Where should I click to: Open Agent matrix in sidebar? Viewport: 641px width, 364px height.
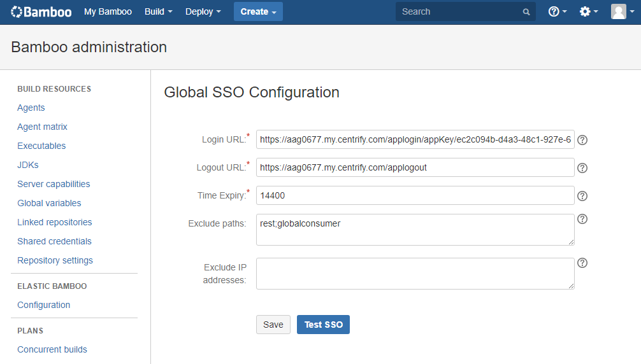click(42, 127)
